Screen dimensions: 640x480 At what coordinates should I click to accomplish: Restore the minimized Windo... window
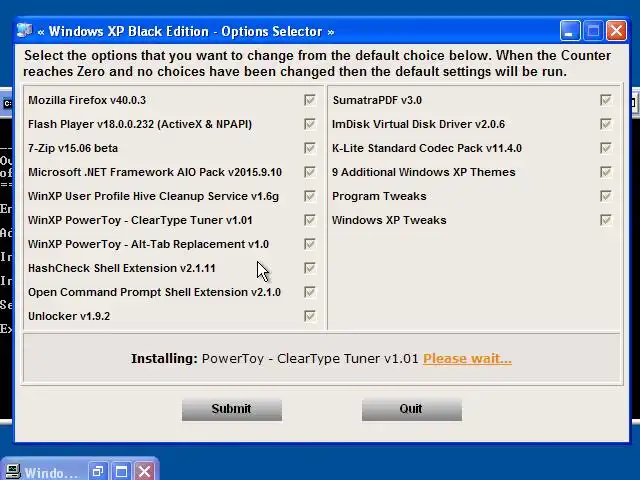[x=98, y=472]
